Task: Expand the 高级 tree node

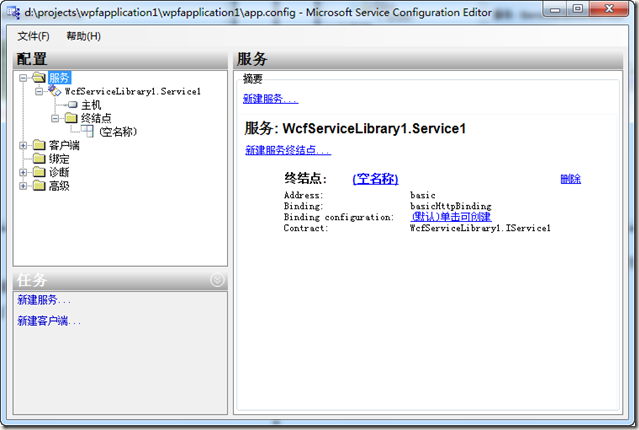Action: tap(23, 186)
